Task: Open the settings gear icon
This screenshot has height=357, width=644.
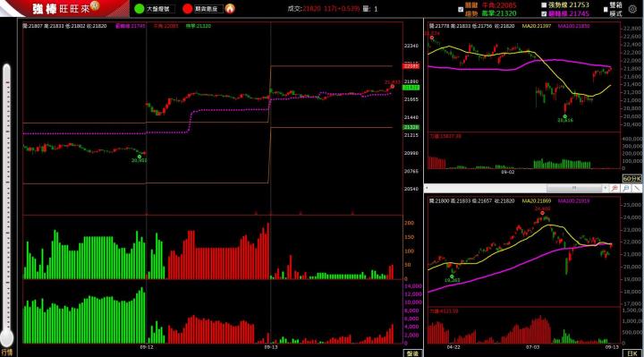Action: coord(632,9)
